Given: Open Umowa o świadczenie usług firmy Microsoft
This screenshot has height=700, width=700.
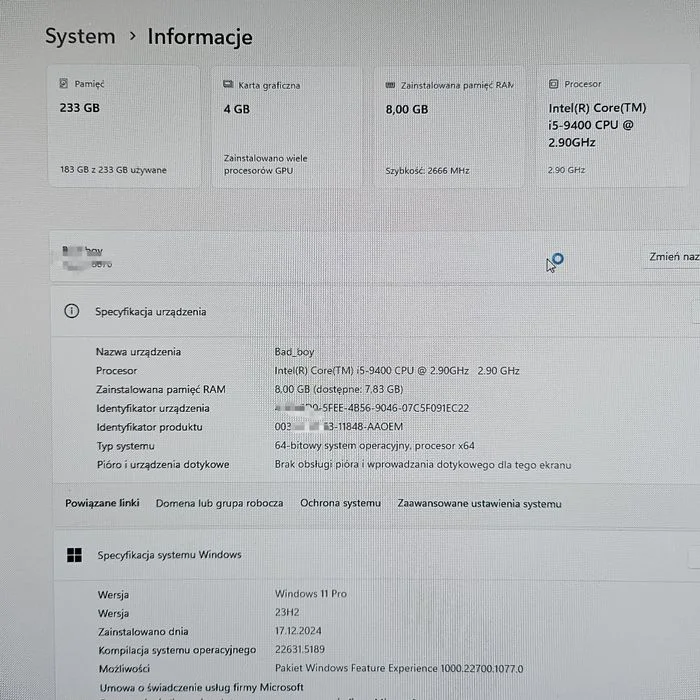Looking at the screenshot, I should tap(201, 688).
